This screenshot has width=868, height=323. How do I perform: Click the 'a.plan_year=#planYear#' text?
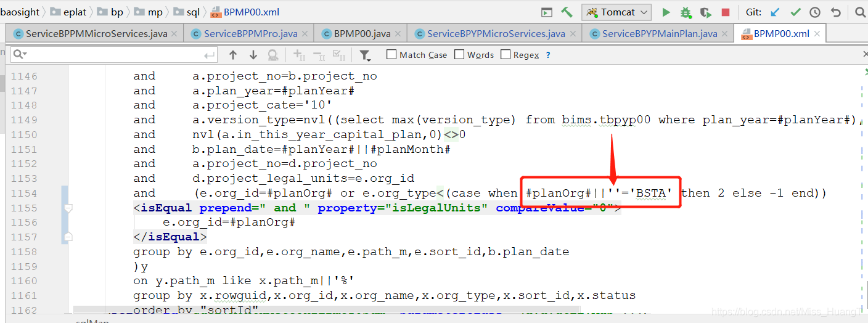coord(273,91)
